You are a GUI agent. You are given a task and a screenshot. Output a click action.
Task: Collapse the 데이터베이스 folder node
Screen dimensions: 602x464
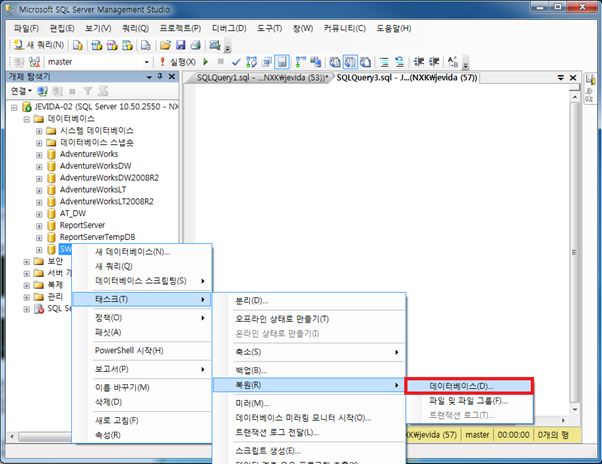click(x=26, y=119)
